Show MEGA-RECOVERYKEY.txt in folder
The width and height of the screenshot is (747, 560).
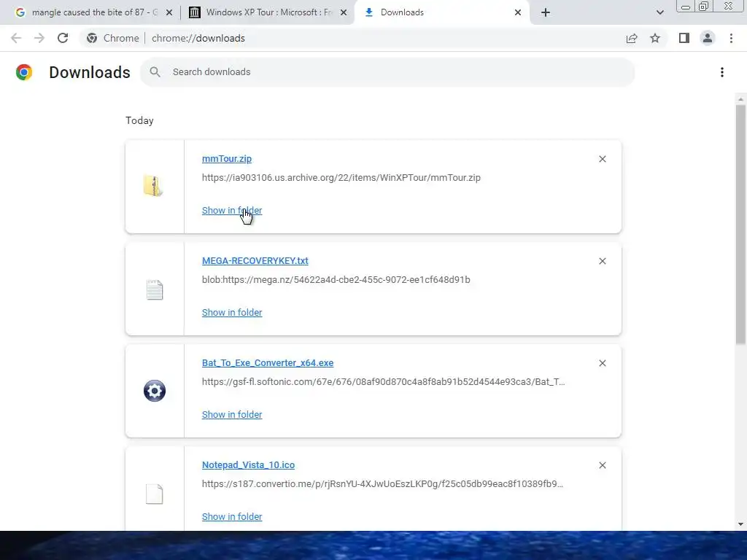click(x=232, y=312)
